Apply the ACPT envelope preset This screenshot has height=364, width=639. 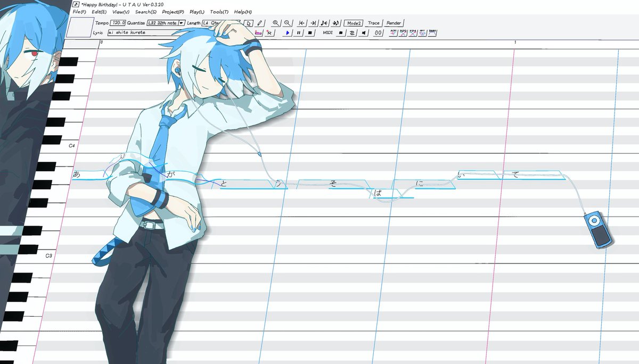click(394, 32)
